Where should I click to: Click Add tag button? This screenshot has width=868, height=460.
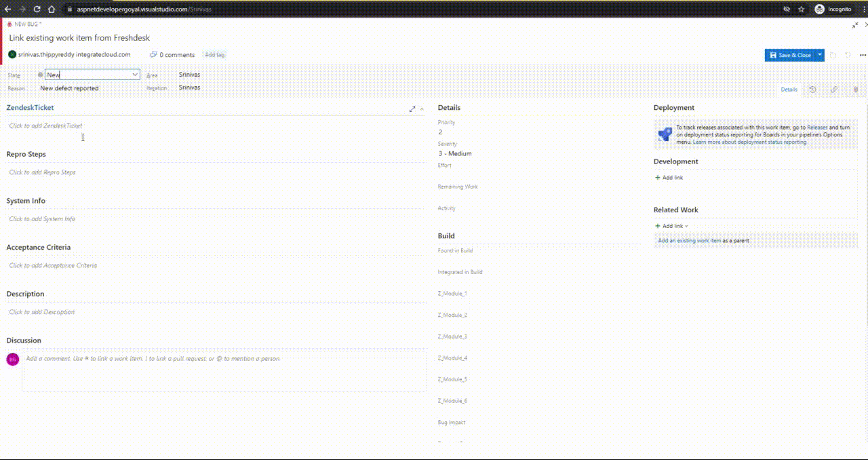pos(214,55)
